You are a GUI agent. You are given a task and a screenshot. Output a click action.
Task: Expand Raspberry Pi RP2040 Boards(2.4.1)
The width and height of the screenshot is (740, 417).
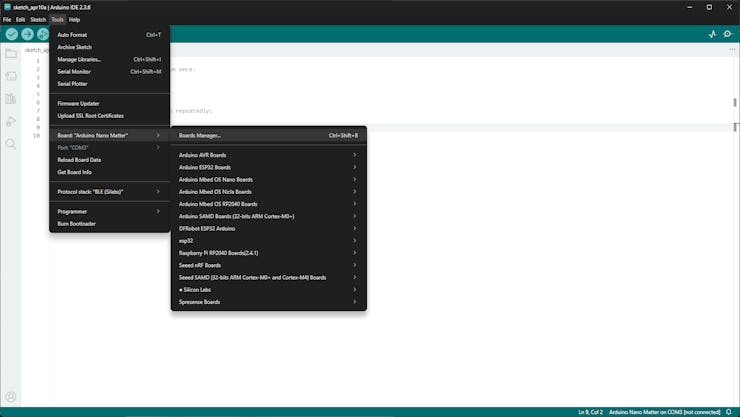[x=269, y=253]
